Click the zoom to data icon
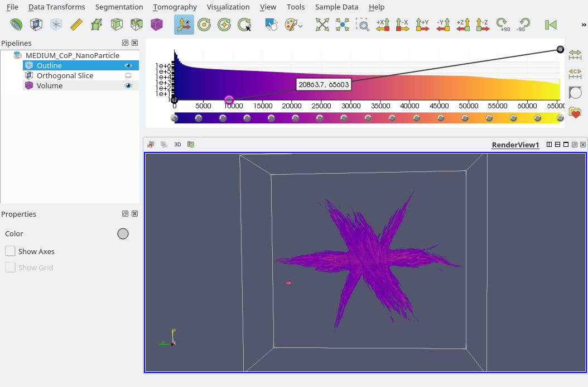 343,25
